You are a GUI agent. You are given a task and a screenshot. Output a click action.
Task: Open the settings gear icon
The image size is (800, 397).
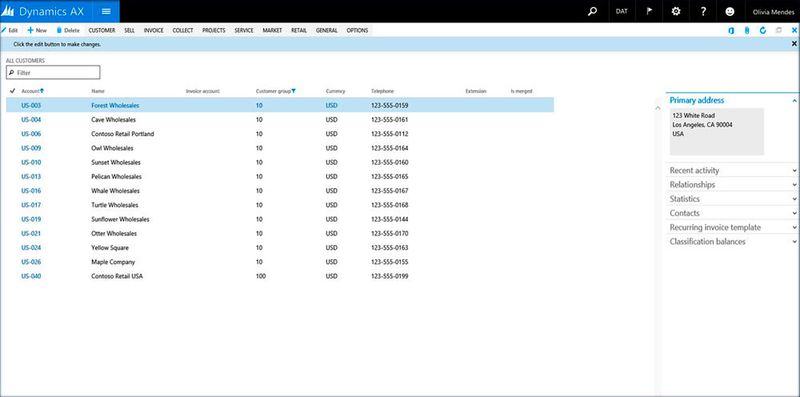(676, 11)
